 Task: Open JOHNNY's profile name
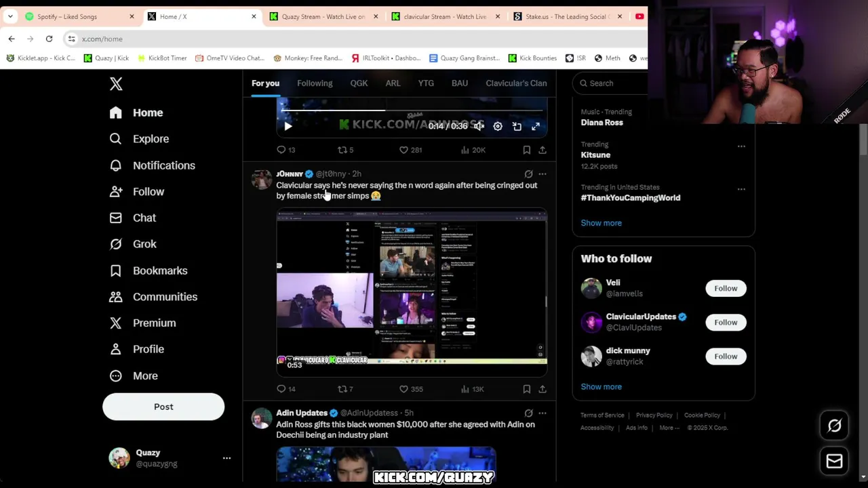(x=290, y=174)
